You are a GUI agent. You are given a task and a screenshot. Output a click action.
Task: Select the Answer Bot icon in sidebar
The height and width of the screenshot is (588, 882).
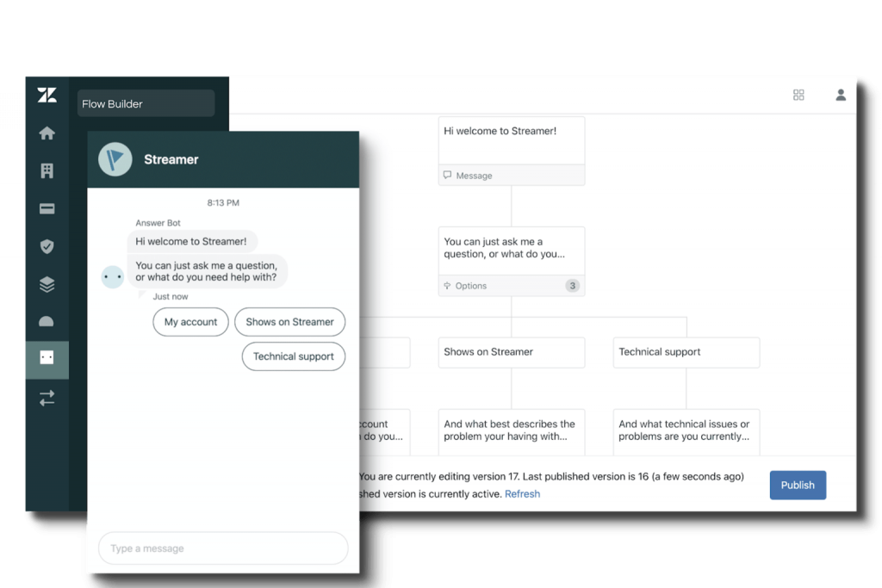click(x=47, y=358)
